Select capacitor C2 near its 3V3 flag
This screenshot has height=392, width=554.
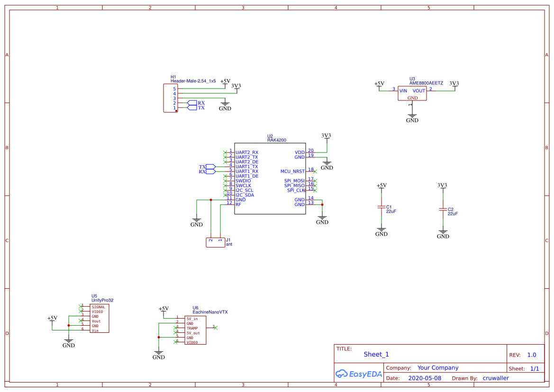point(443,208)
